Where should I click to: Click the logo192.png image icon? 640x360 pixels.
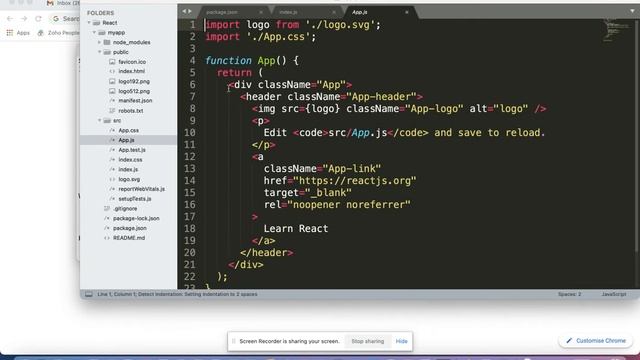112,81
